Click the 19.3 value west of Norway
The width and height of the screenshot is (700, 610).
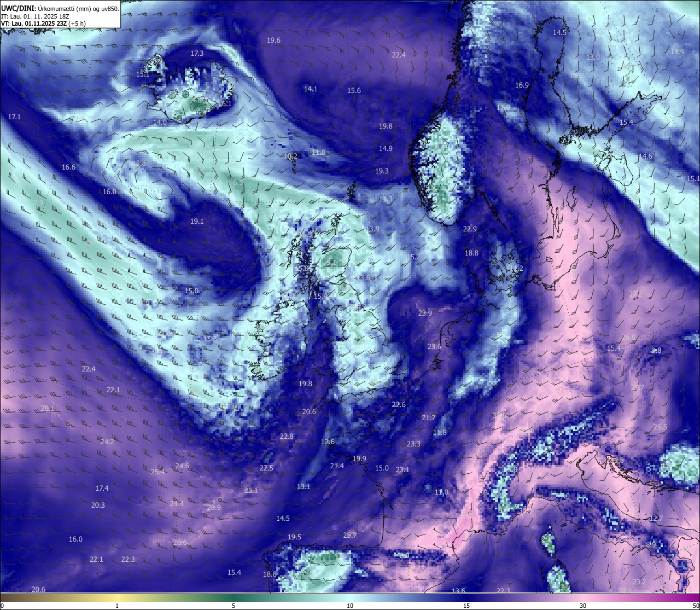[382, 171]
